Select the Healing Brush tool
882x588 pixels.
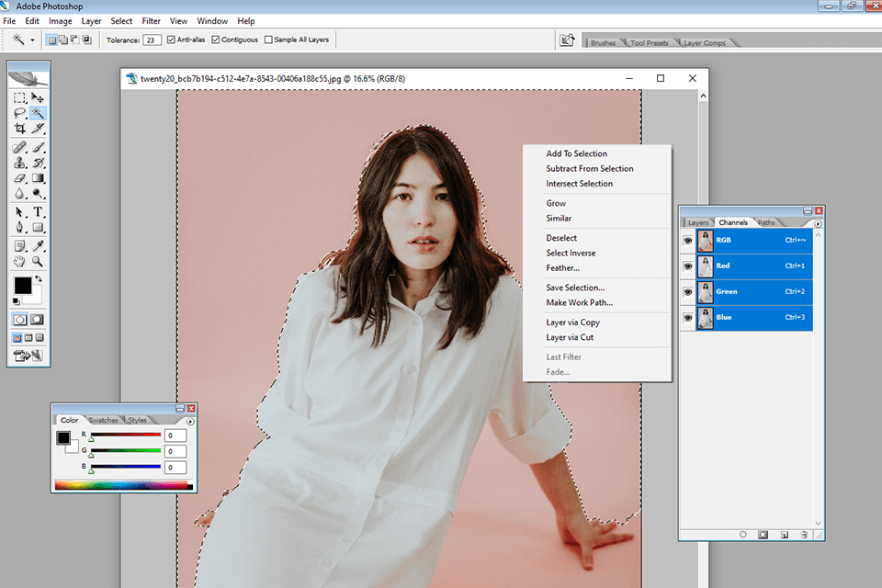click(19, 147)
